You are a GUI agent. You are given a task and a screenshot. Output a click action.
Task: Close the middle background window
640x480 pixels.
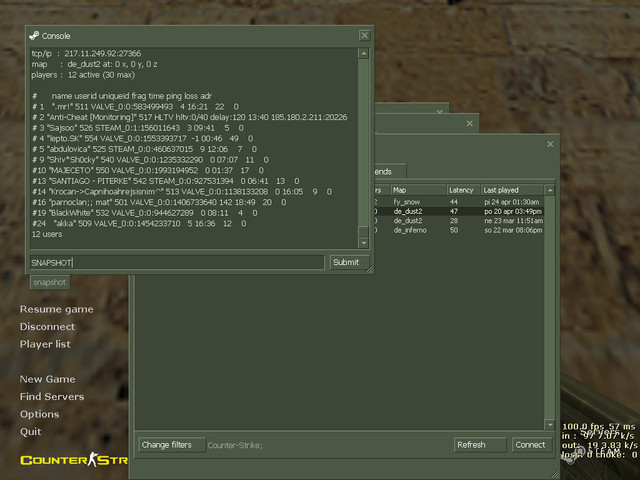(469, 123)
